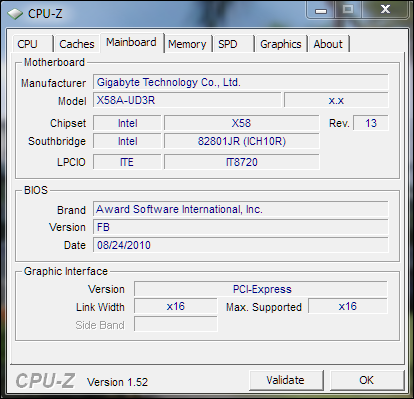Click the Chipset vendor field Intel
The width and height of the screenshot is (414, 399).
(127, 123)
